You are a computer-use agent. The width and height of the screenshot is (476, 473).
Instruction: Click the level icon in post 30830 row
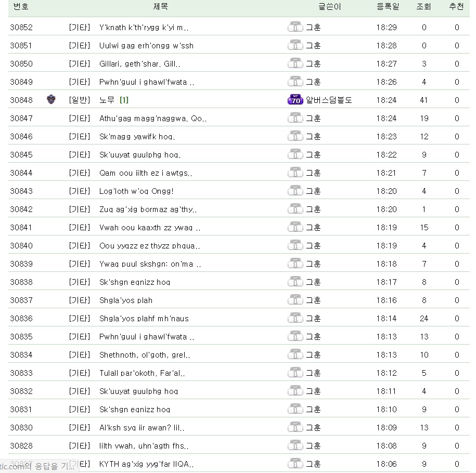(295, 427)
